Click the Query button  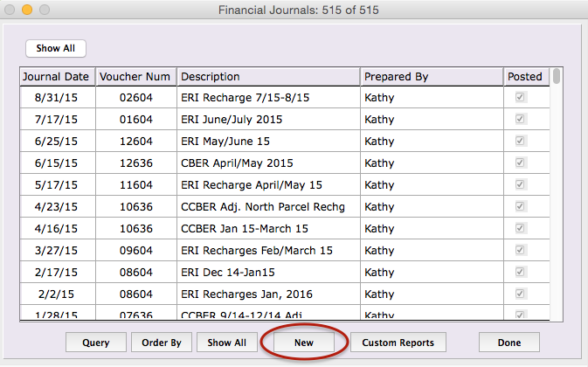pos(96,343)
